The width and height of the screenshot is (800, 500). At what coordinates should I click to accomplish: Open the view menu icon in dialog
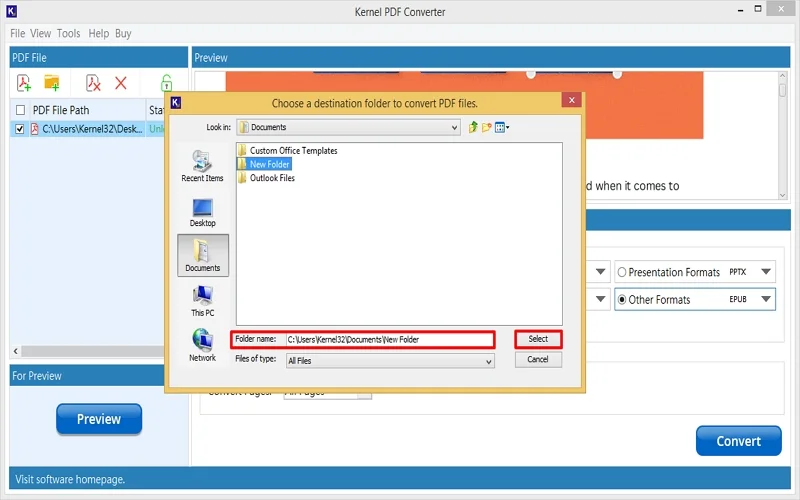[502, 127]
